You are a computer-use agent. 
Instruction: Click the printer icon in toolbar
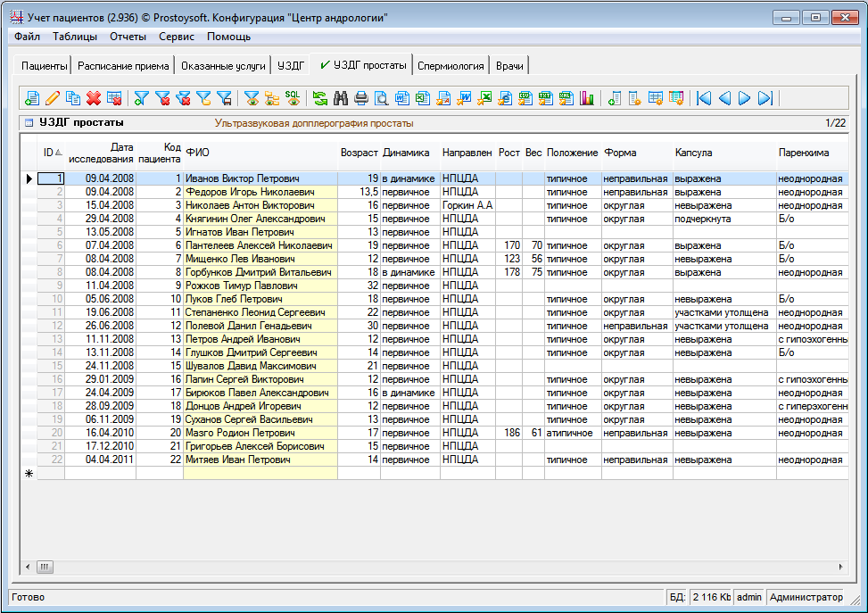(360, 98)
